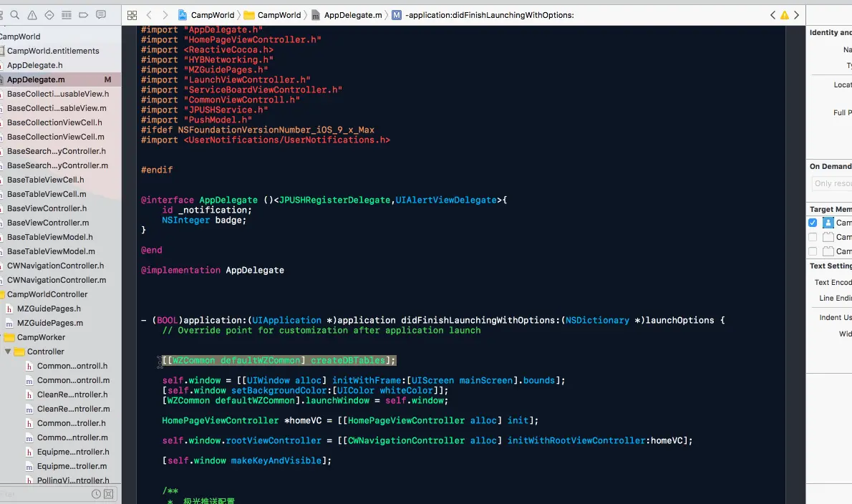Click the CampWorld project icon in jump bar
Viewport: 852px width, 504px height.
(x=183, y=15)
